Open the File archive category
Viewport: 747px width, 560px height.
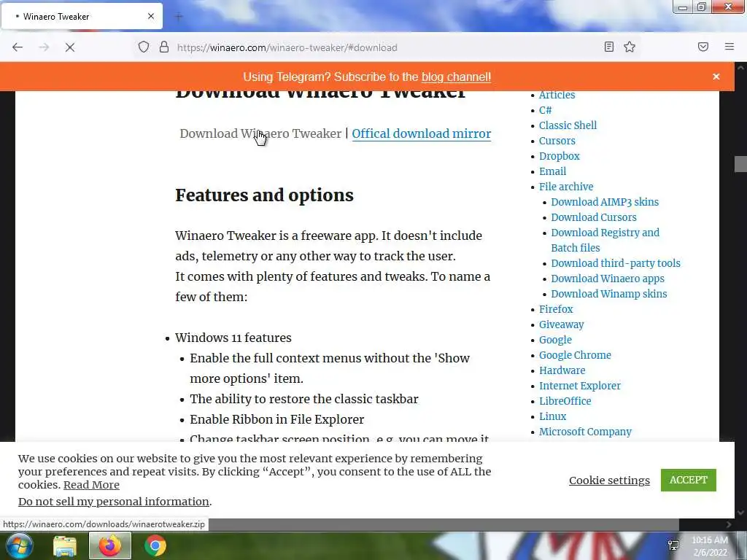pos(566,186)
